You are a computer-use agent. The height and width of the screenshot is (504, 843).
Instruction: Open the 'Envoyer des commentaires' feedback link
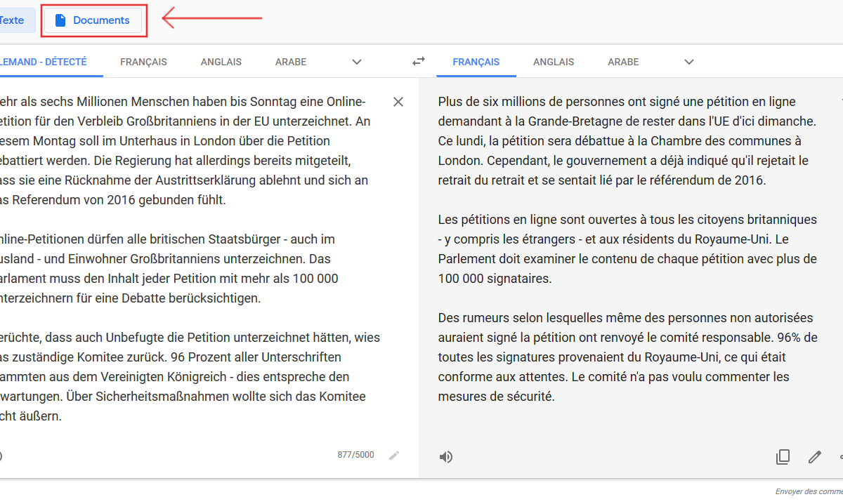(x=809, y=491)
